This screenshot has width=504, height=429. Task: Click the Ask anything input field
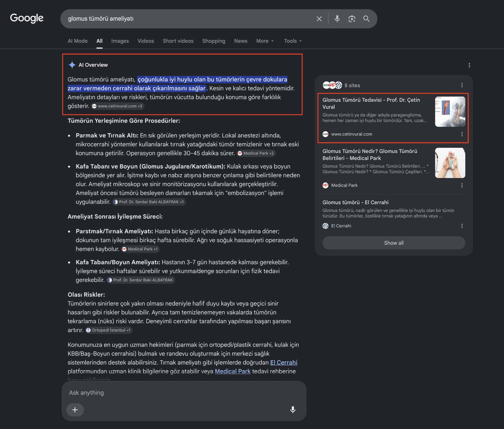[x=184, y=393]
